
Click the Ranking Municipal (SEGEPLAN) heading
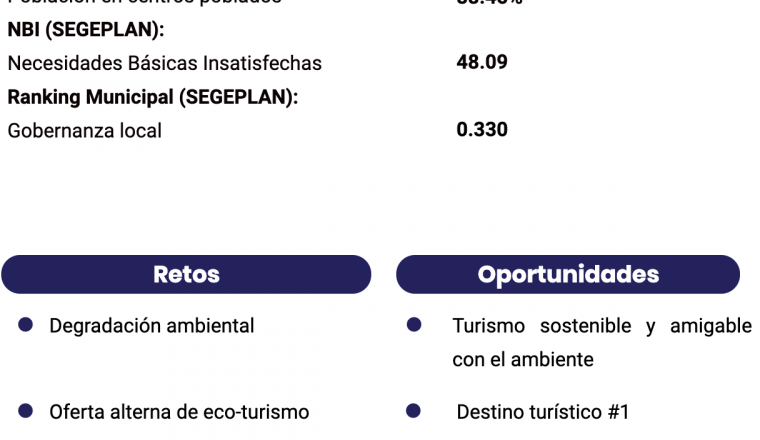pos(153,97)
